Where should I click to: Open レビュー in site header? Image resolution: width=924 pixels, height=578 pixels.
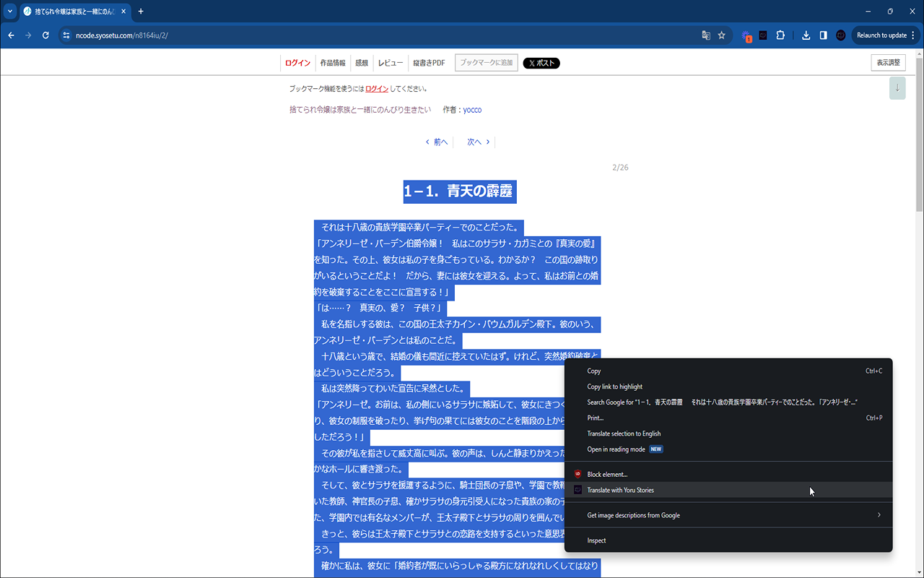[x=391, y=63]
